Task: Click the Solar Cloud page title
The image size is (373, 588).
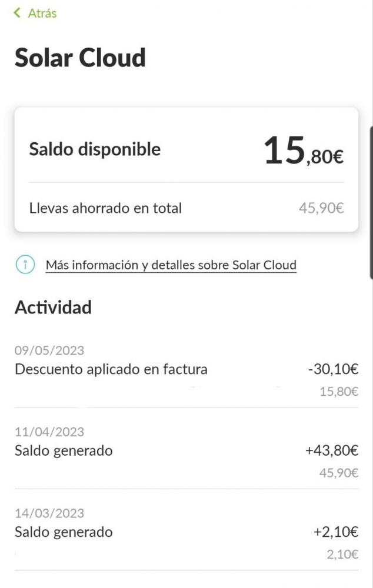Action: (80, 58)
